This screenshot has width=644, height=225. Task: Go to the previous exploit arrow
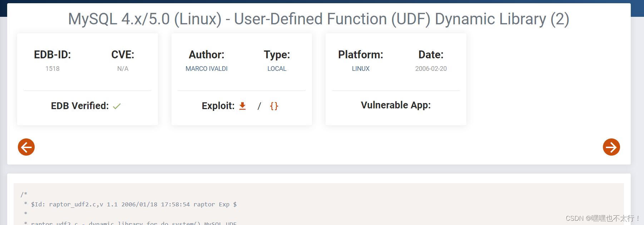(x=26, y=147)
